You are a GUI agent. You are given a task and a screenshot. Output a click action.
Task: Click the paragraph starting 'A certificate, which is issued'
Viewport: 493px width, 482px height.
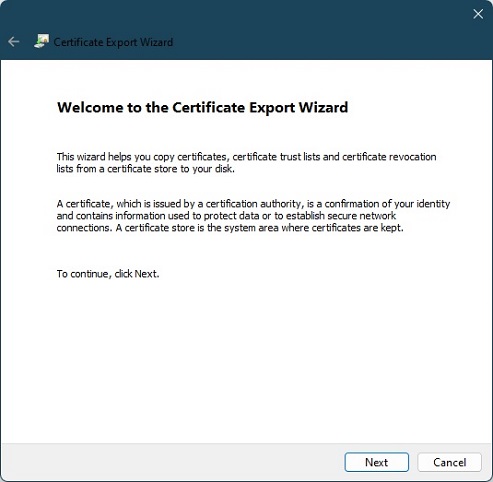click(x=253, y=215)
